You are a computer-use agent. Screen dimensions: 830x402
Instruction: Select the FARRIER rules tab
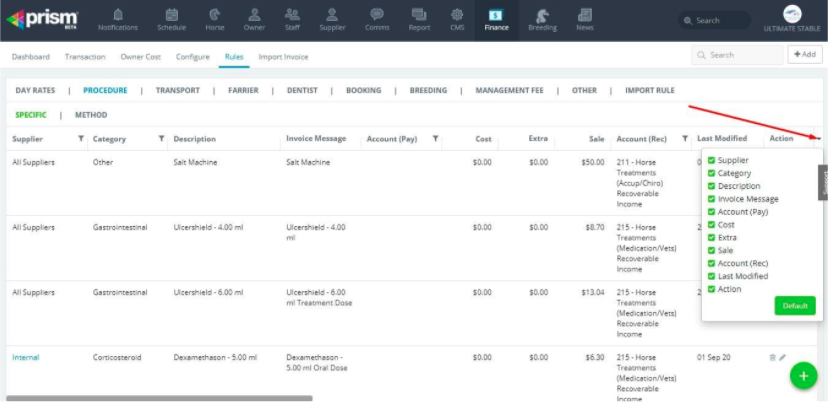[x=243, y=91]
